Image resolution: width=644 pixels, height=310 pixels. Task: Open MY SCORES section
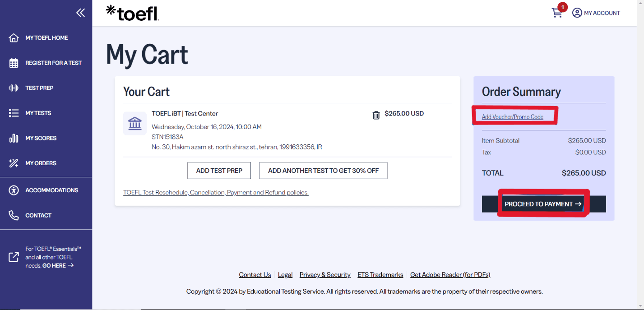point(41,138)
